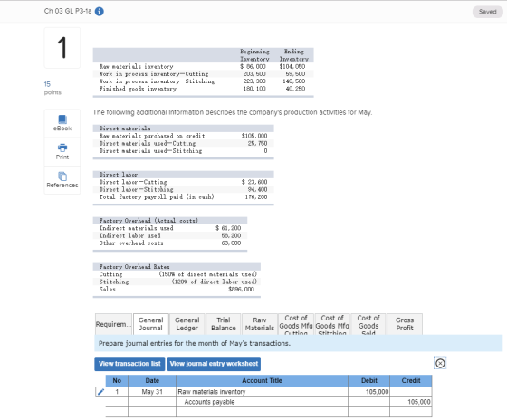Viewport: 507px width, 420px height.
Task: Click View transaction list button
Action: (x=129, y=364)
